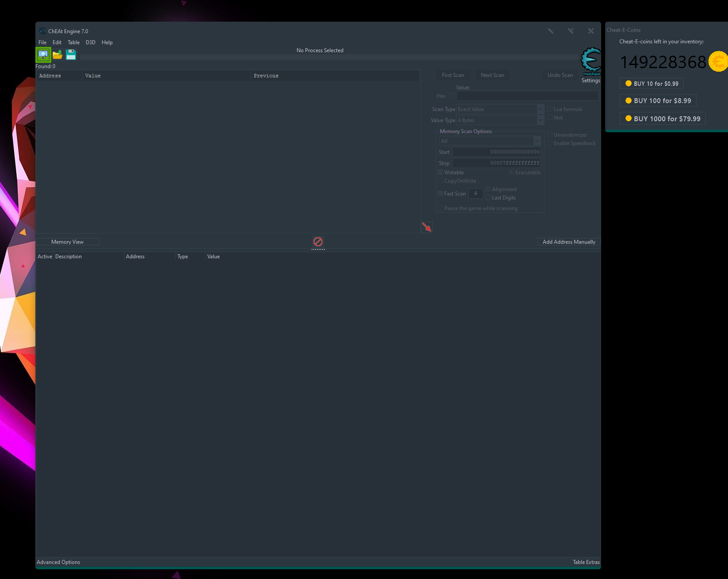Enable the Speedhack checkbox
Screen dimensions: 728x579
coord(550,143)
